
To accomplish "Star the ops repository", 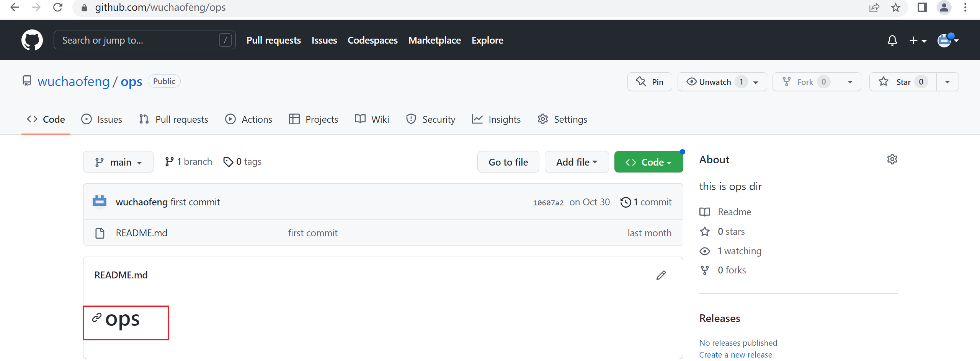I will coord(903,82).
